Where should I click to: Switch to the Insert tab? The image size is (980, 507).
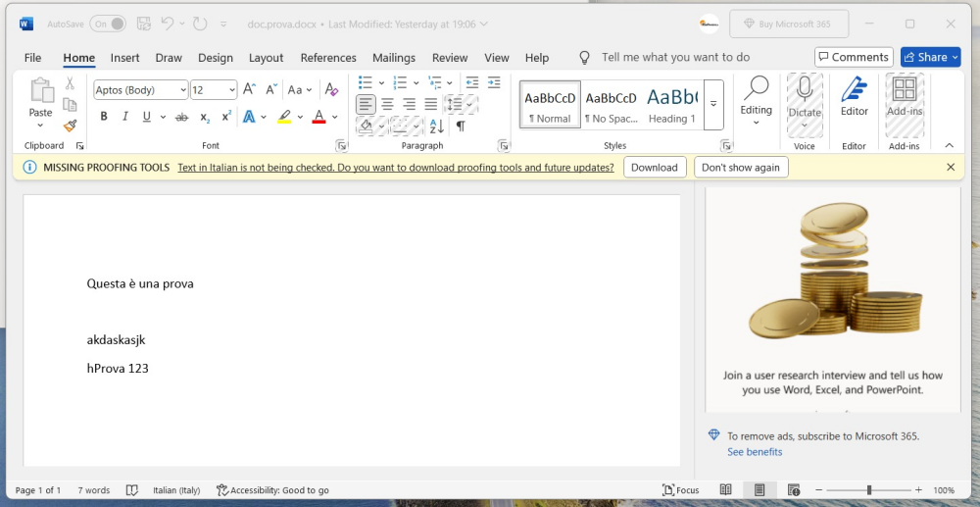125,58
